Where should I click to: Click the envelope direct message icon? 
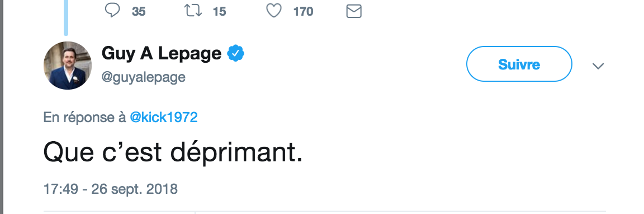pos(354,11)
